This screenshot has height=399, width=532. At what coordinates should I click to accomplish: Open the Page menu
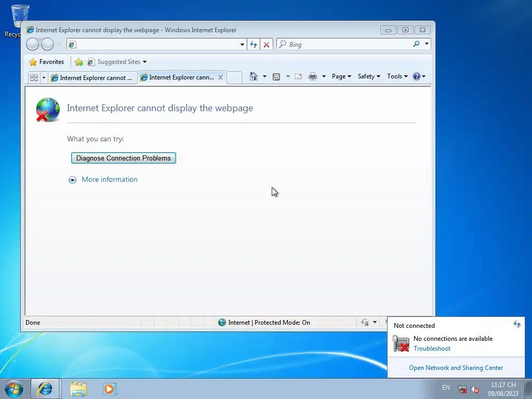[x=341, y=76]
